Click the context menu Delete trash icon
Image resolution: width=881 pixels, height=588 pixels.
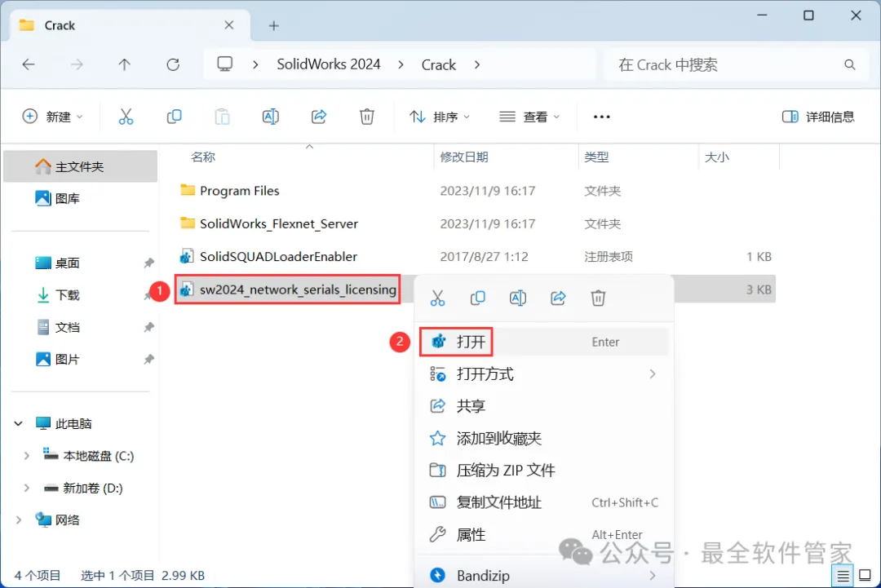pos(598,298)
